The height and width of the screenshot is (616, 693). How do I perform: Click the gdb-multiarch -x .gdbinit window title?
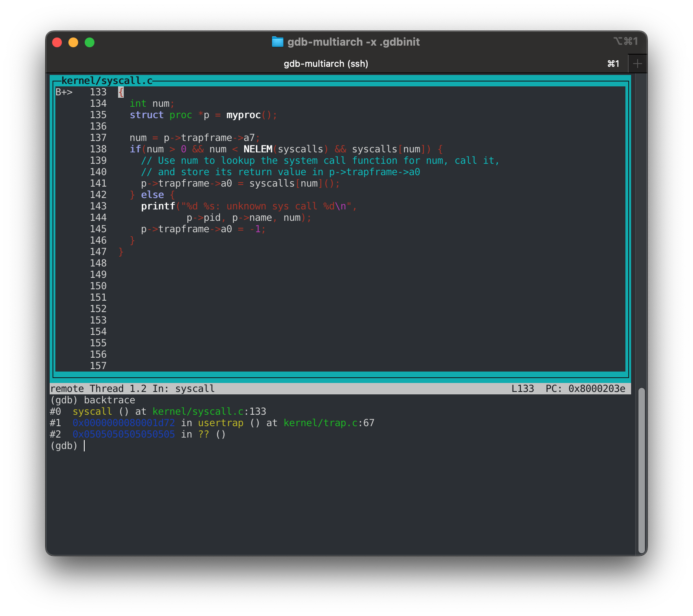353,42
